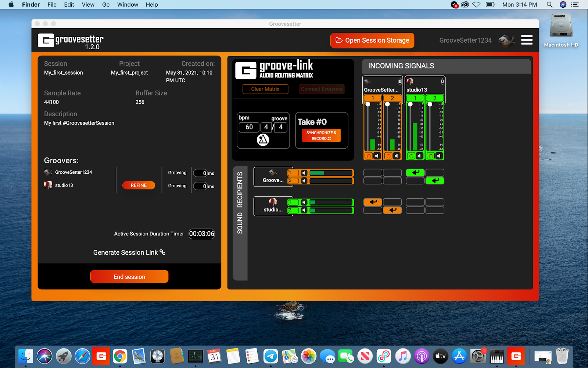
Task: Arm record circle on incoming studio13 channel 1
Action: [411, 156]
